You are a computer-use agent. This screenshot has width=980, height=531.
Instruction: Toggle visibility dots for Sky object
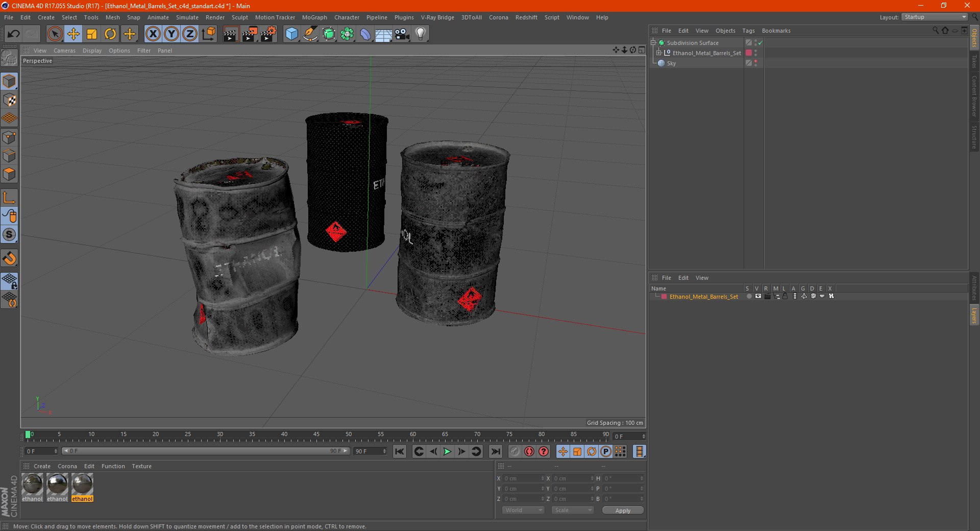pyautogui.click(x=755, y=63)
